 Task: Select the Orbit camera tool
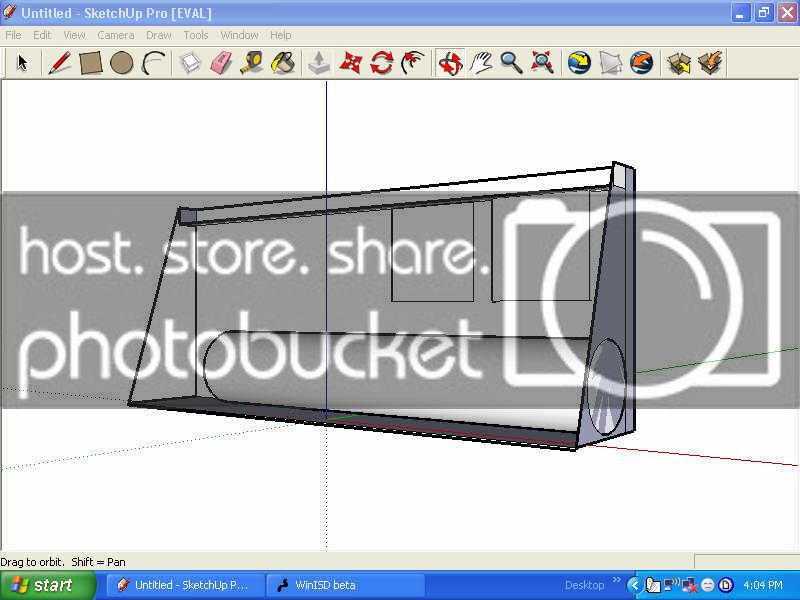point(450,63)
